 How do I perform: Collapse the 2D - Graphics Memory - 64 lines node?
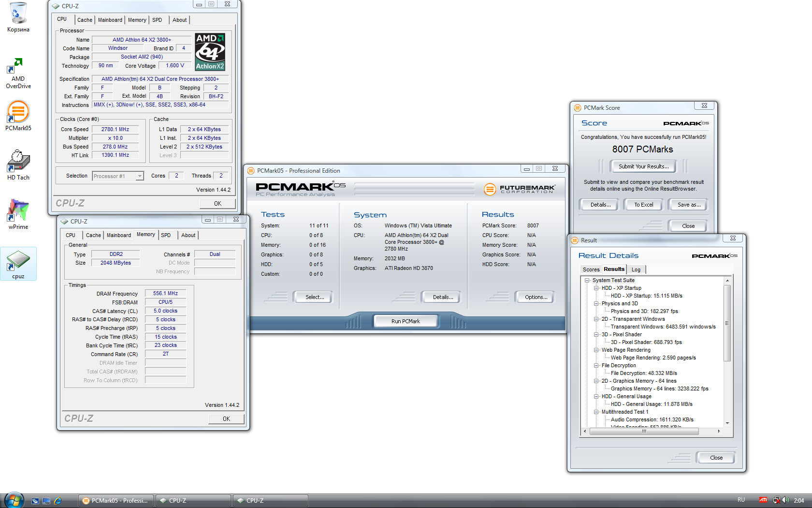pos(596,381)
